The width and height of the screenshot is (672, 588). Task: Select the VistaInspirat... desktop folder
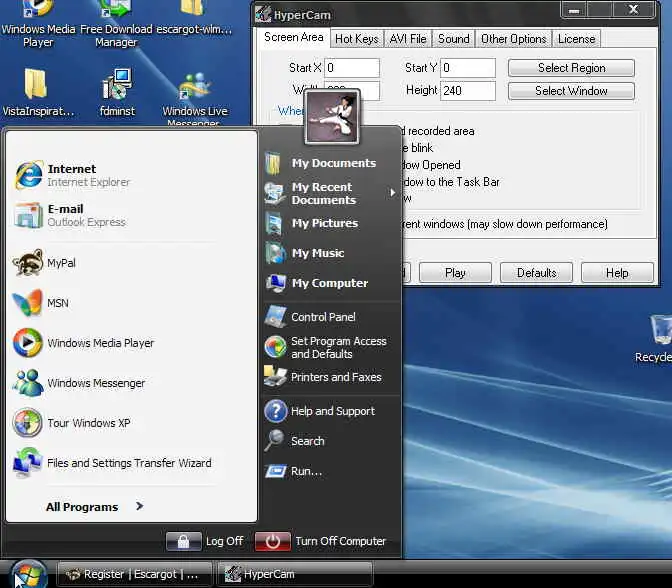pyautogui.click(x=38, y=92)
